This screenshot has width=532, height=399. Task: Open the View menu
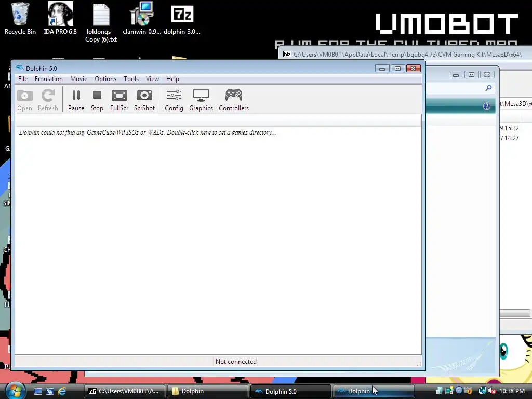(x=152, y=79)
